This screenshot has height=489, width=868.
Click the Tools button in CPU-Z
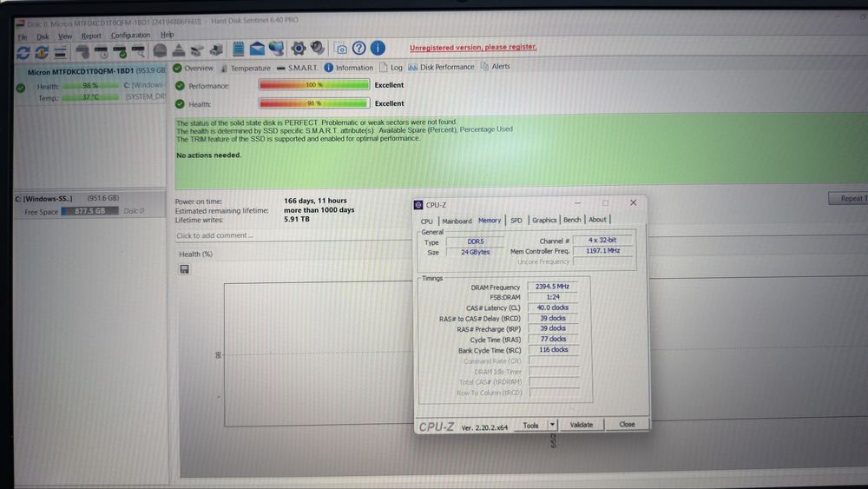[x=530, y=426]
